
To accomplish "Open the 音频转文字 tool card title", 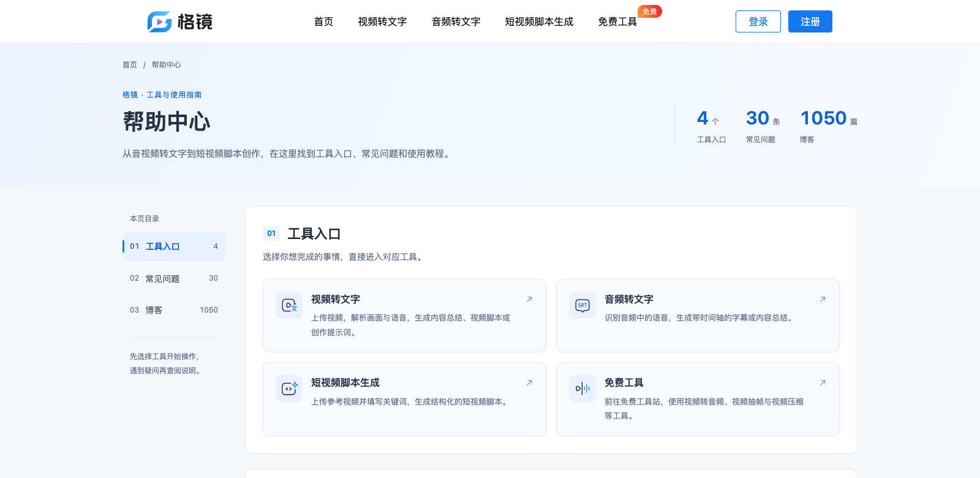I will click(629, 300).
